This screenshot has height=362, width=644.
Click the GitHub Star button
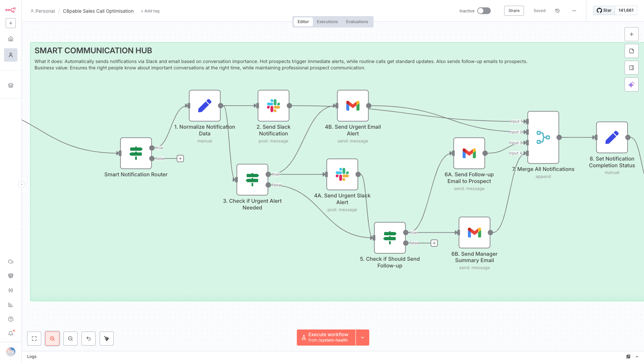[604, 10]
